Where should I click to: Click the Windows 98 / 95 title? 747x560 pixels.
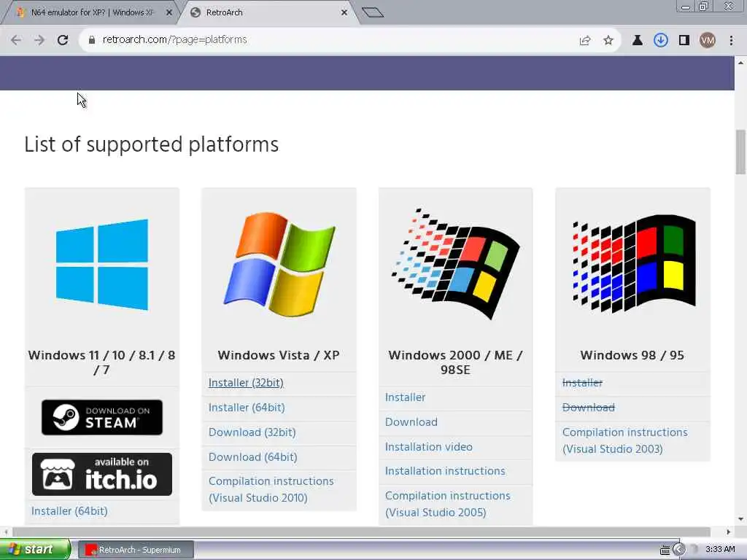pos(632,355)
